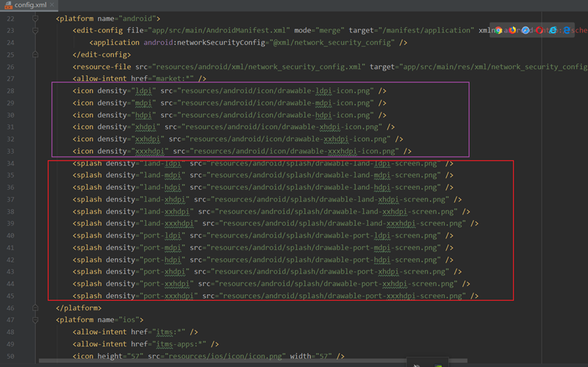Viewport: 588px width, 367px height.
Task: Fold at the closing edit-config marker line 25
Action: point(35,54)
